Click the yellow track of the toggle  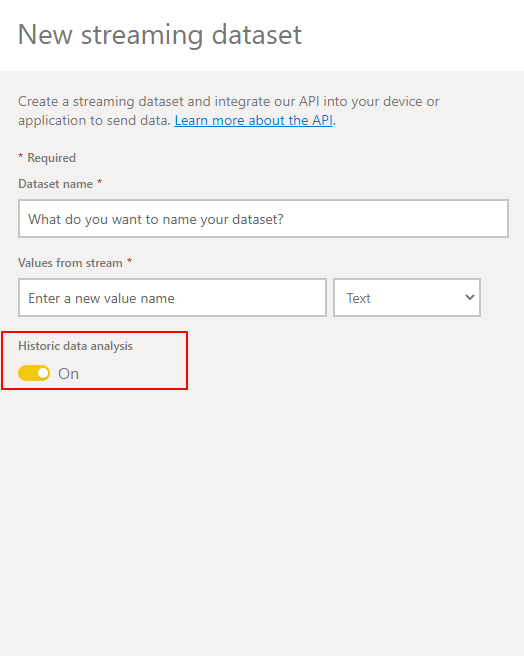tap(28, 373)
